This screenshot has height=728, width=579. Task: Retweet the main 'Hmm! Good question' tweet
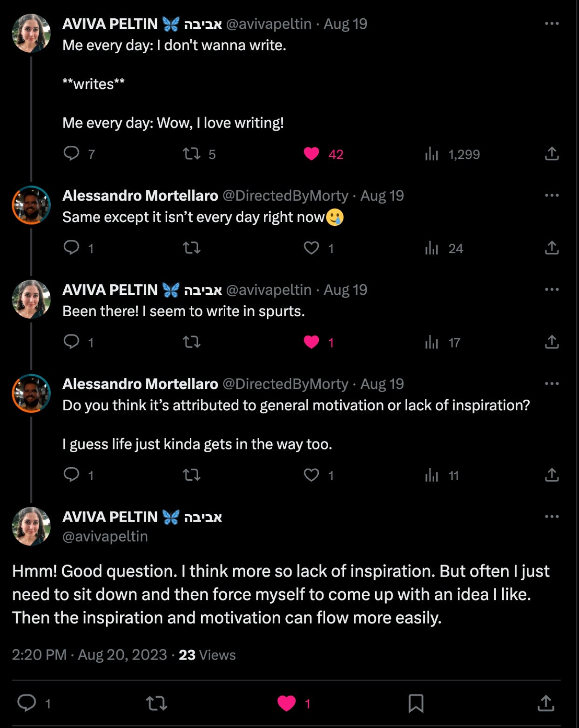point(156,703)
